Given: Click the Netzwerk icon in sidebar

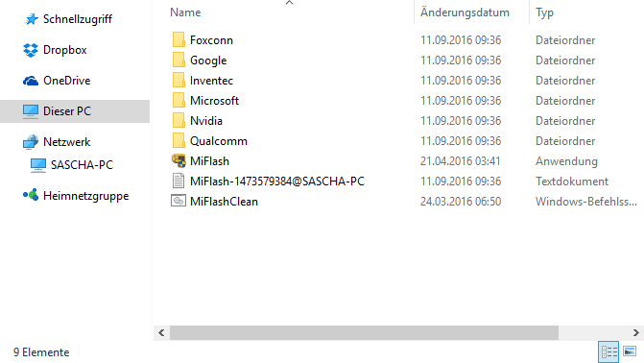Looking at the screenshot, I should pos(31,142).
